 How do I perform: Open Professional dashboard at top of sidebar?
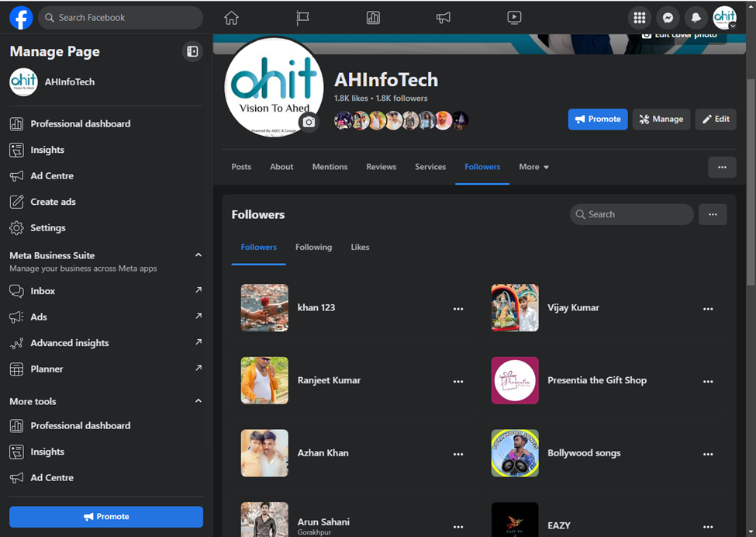click(106, 124)
